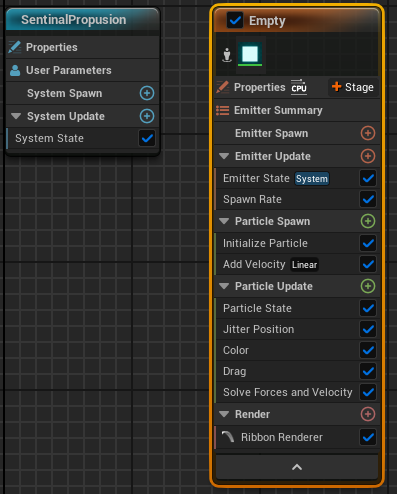The width and height of the screenshot is (397, 494).
Task: Add module to Emitter Spawn plus icon
Action: 368,133
